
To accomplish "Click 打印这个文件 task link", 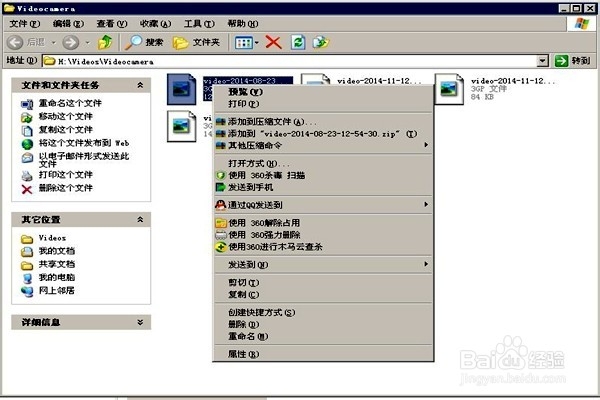I will 65,175.
